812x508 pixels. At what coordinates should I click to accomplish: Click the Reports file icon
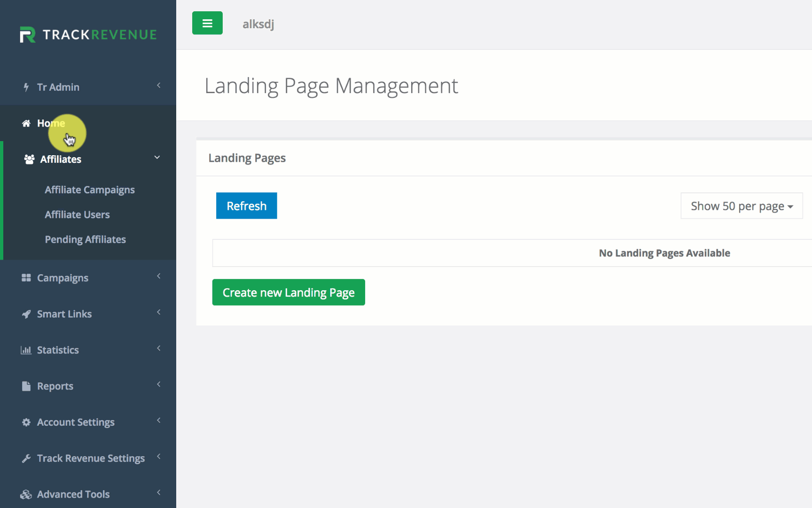(26, 386)
